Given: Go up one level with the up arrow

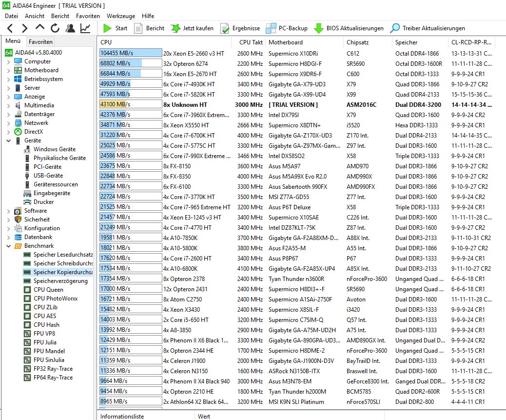Looking at the screenshot, I should [x=39, y=27].
